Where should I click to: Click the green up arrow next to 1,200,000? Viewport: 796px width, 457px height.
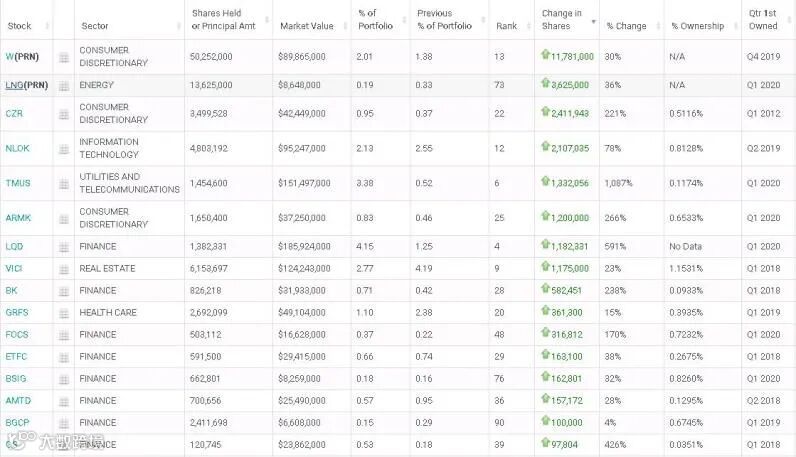[546, 216]
